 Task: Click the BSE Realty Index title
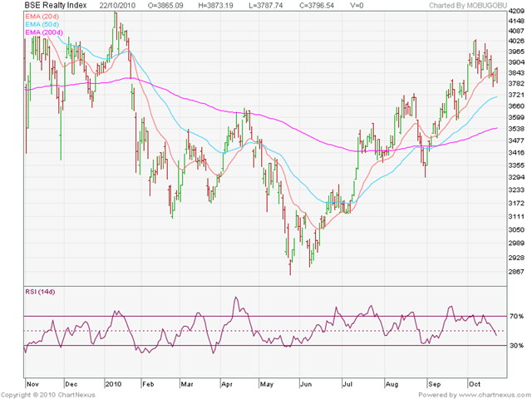click(56, 6)
